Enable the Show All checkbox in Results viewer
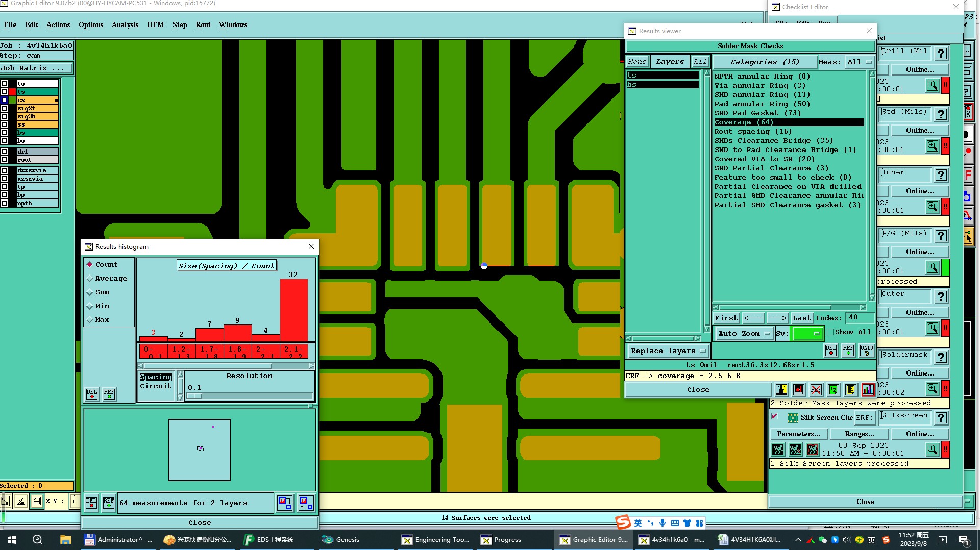This screenshot has width=980, height=550. point(830,332)
